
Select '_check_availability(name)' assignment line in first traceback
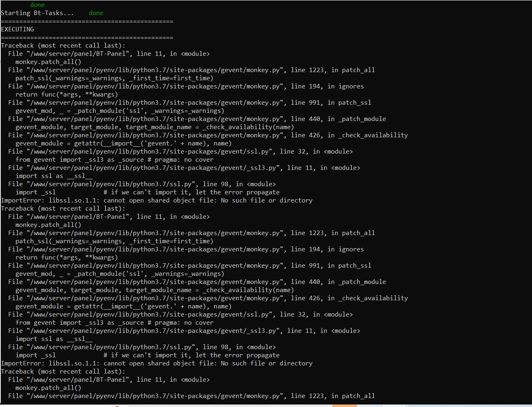[155, 127]
